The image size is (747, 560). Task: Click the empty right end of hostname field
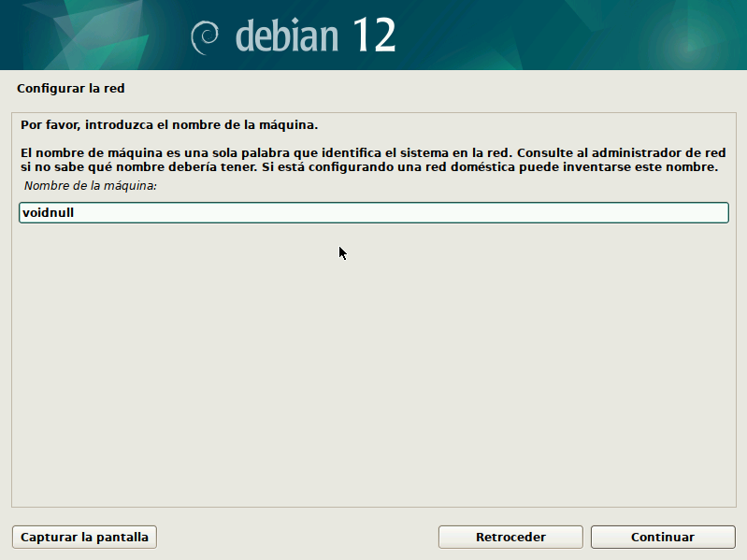(654, 213)
